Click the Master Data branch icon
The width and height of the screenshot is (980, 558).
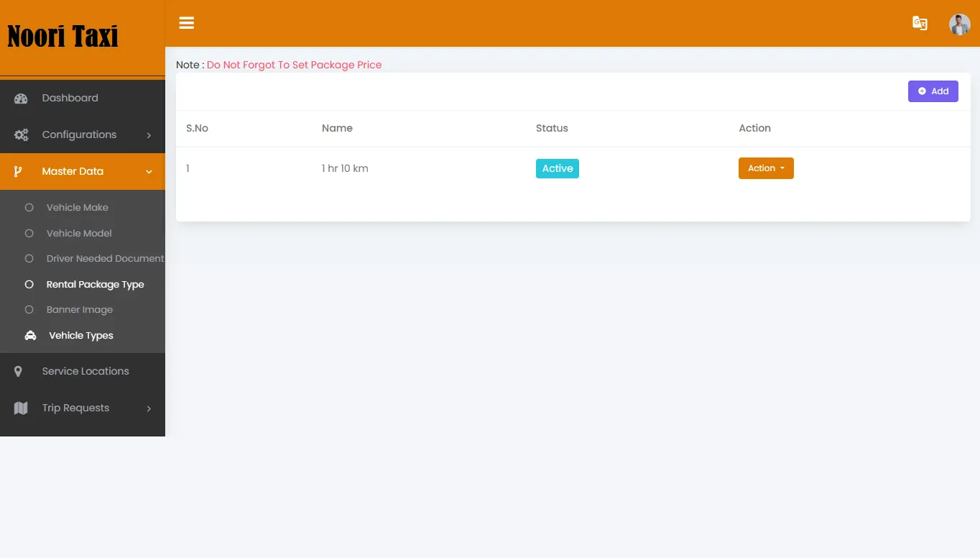(x=20, y=171)
